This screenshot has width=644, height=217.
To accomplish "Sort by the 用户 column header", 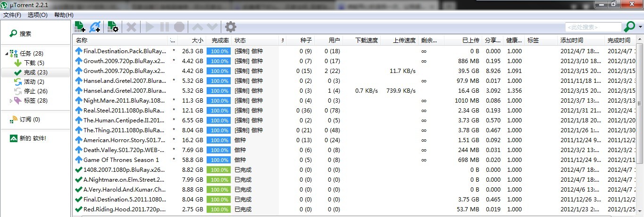I will (x=328, y=40).
